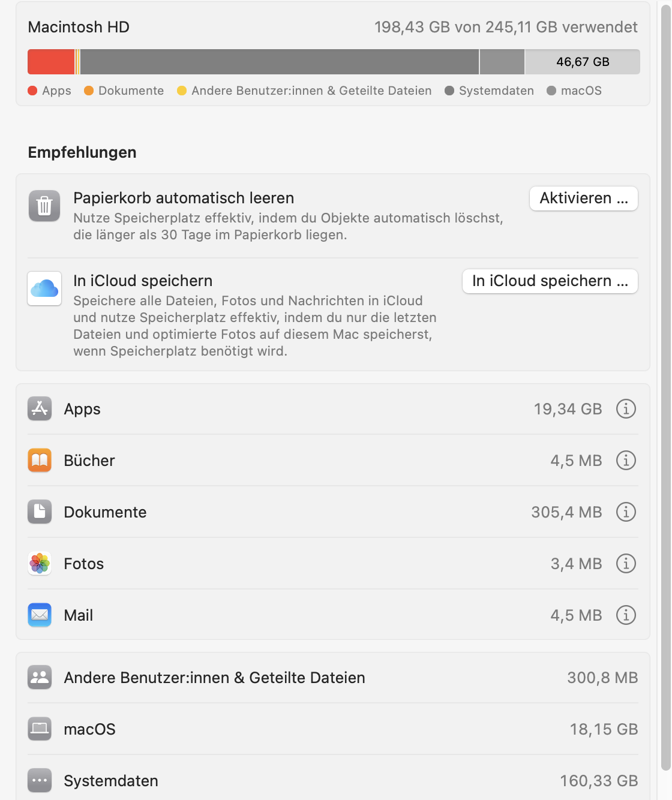Click the colorful Fotos flower icon
This screenshot has height=800, width=672.
[x=40, y=563]
